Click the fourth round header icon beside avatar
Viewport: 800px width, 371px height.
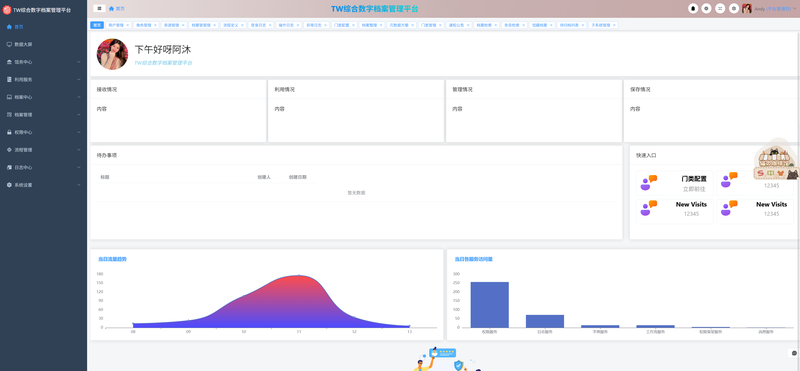tap(734, 8)
